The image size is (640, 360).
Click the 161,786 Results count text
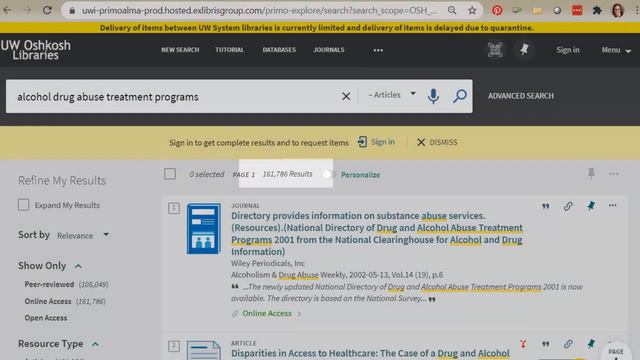(287, 174)
